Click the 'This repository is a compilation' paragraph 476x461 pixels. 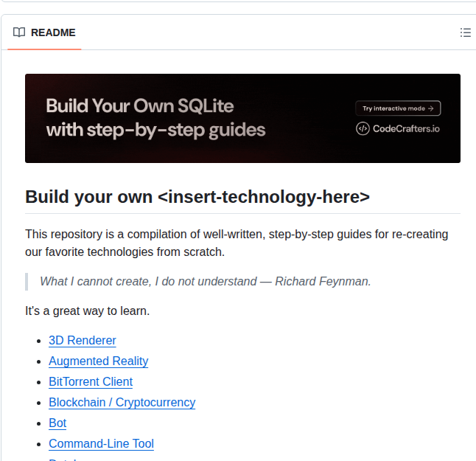(x=237, y=243)
